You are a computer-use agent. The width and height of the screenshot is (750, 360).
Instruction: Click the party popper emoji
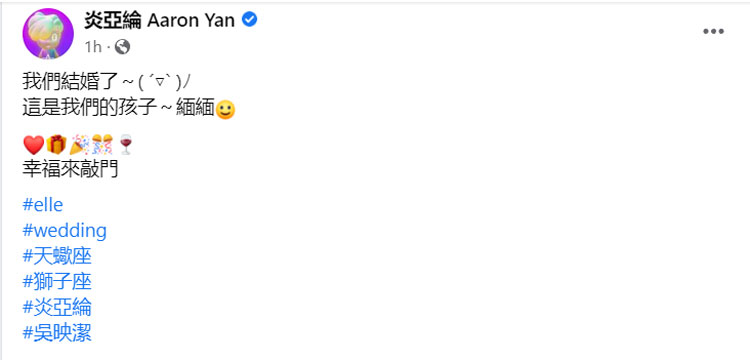pyautogui.click(x=79, y=144)
